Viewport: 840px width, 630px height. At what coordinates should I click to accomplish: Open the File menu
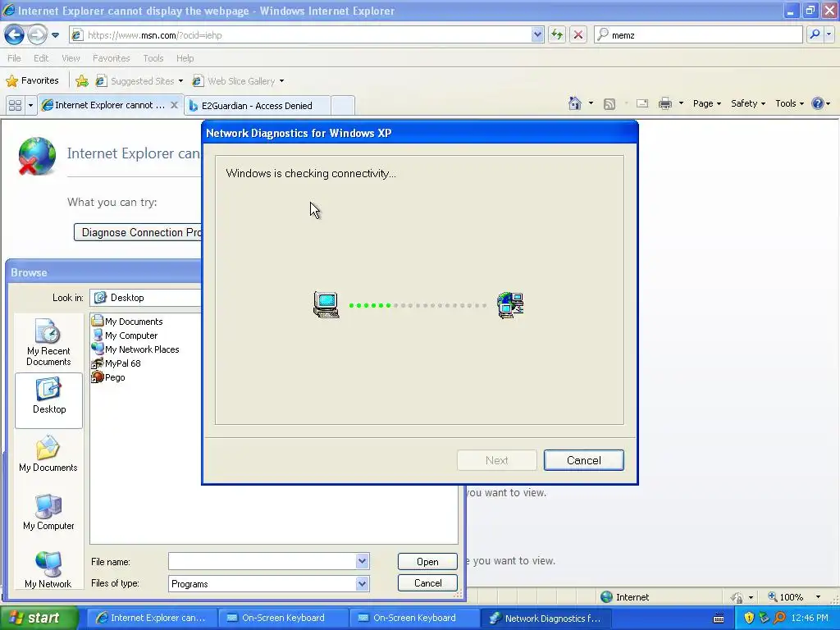pos(14,58)
